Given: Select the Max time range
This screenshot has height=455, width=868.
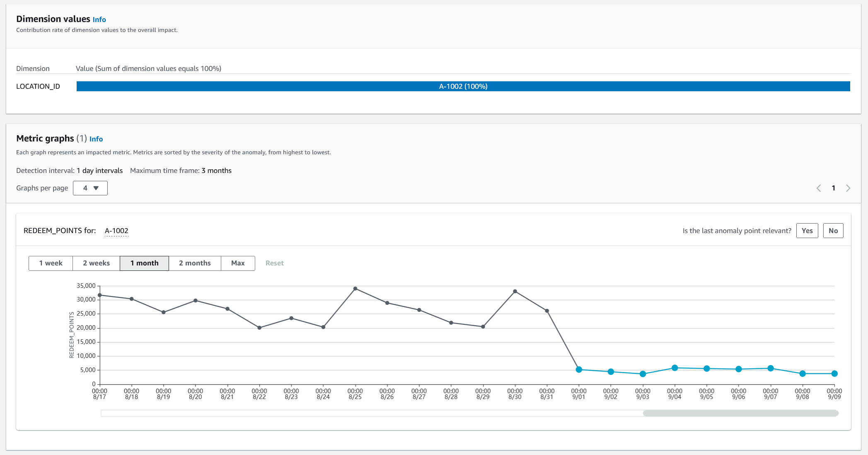Looking at the screenshot, I should [x=238, y=263].
